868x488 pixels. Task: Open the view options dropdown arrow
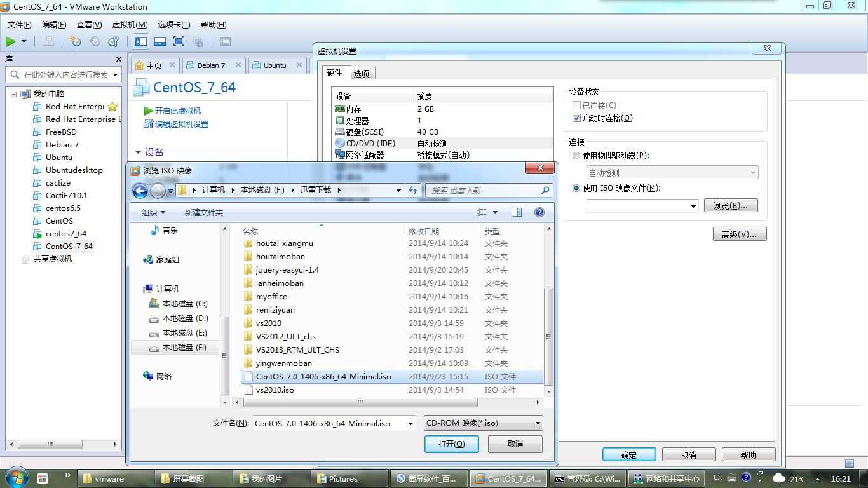coord(496,212)
